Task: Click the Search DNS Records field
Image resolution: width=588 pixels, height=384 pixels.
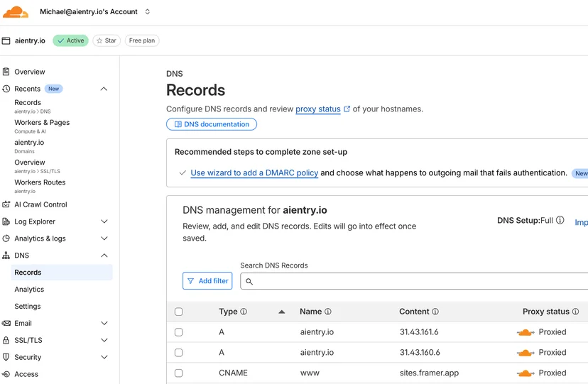Action: tap(414, 281)
